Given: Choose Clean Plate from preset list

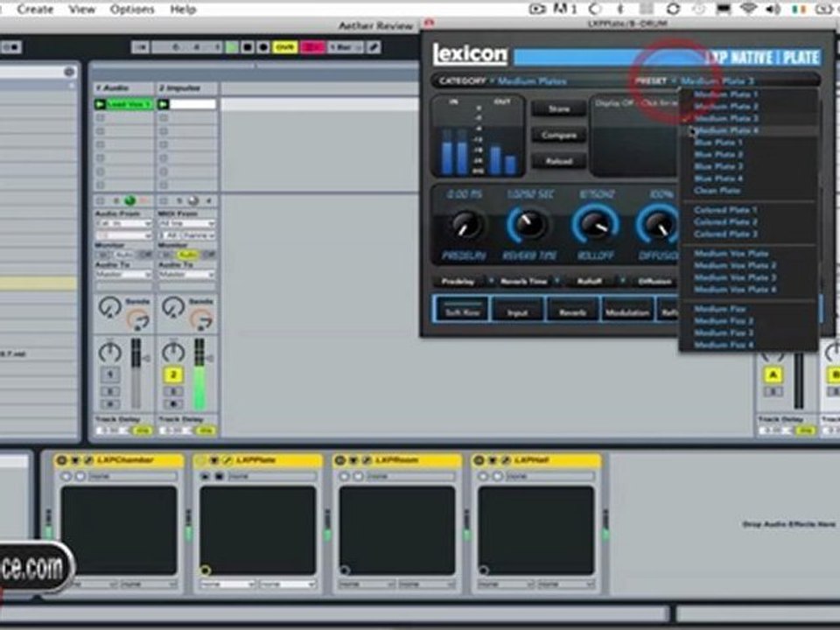Looking at the screenshot, I should click(748, 190).
